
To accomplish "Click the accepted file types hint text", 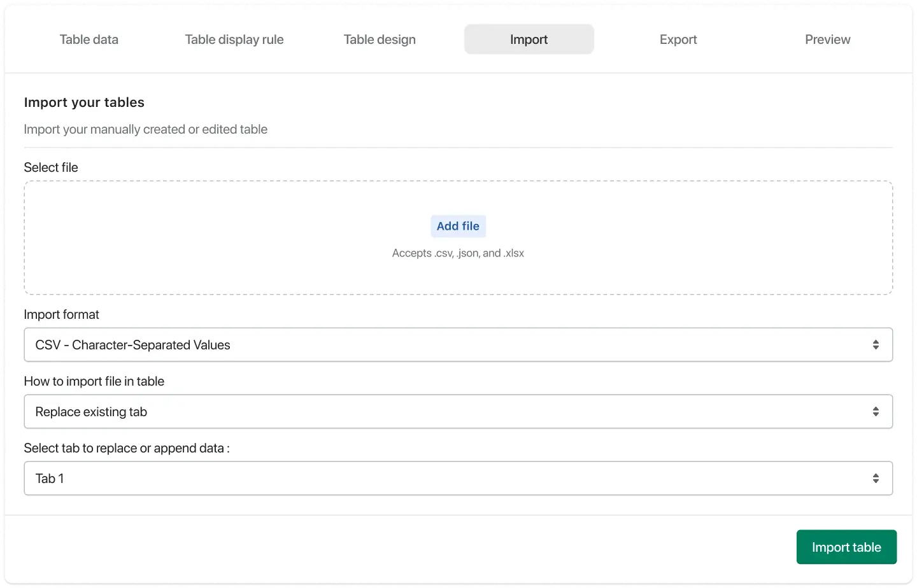I will click(458, 253).
